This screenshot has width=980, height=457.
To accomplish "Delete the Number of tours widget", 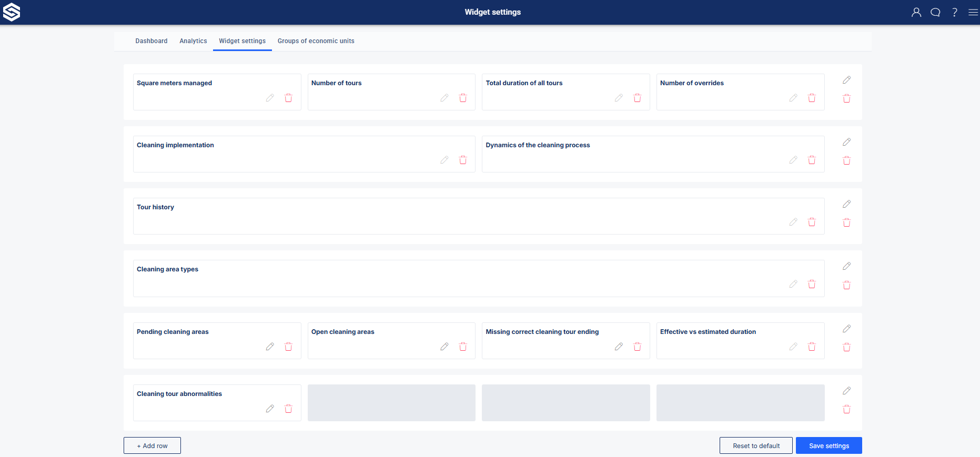I will pos(463,98).
